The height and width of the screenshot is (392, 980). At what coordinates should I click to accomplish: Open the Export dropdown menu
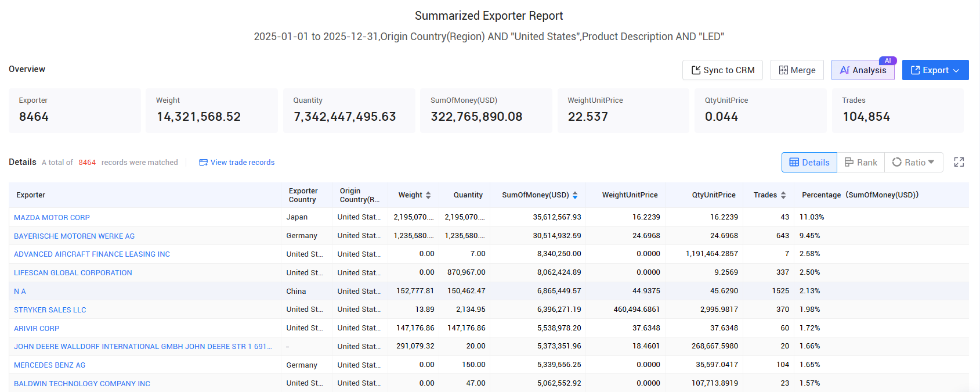(x=935, y=70)
